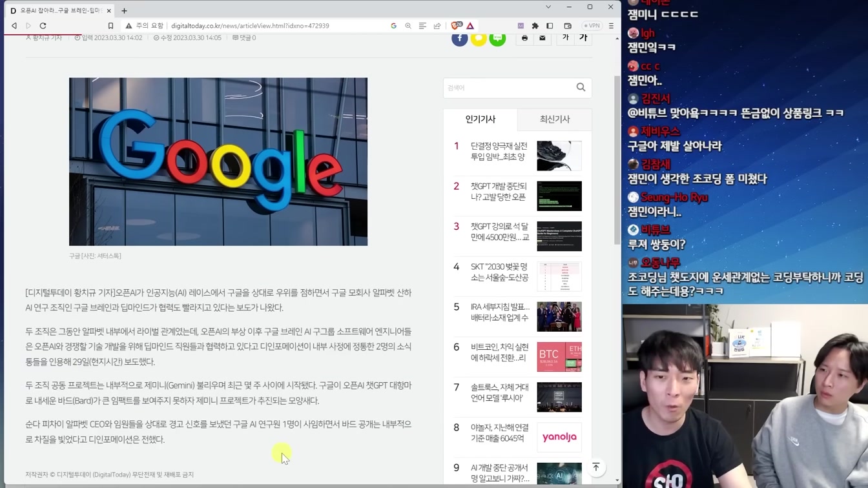Open the browser hamburger menu
Screen dimensions: 868x488
[611, 26]
